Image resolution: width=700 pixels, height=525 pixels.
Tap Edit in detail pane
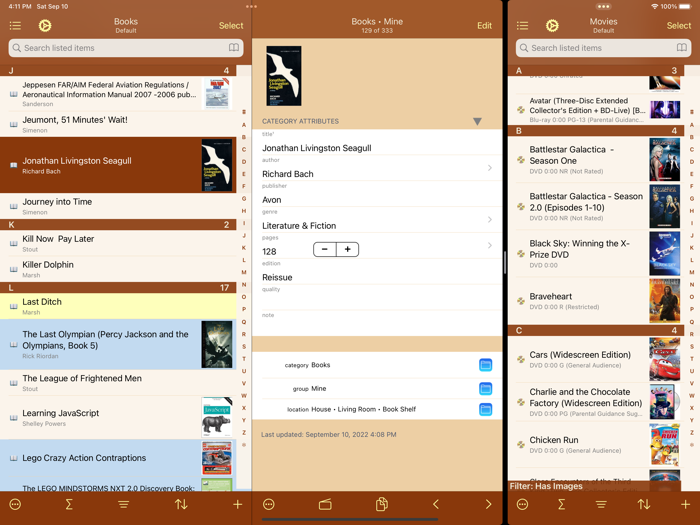[x=484, y=26]
